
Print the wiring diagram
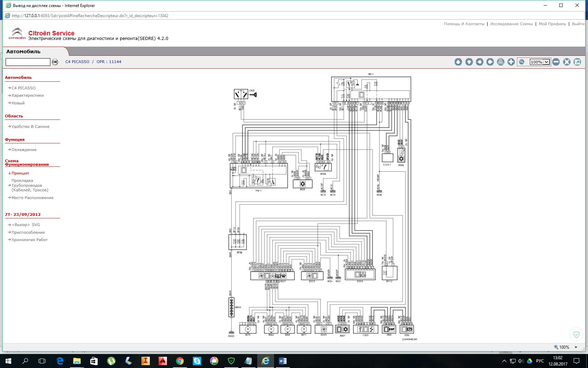(500, 62)
